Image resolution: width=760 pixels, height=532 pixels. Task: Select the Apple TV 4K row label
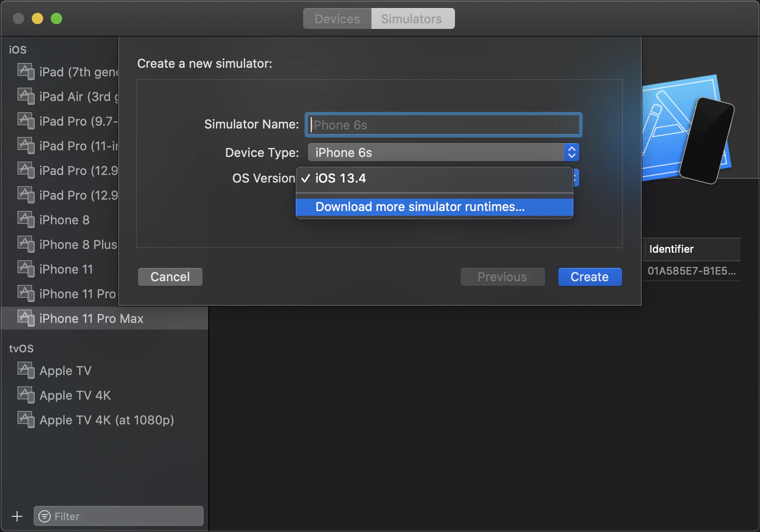coord(75,395)
